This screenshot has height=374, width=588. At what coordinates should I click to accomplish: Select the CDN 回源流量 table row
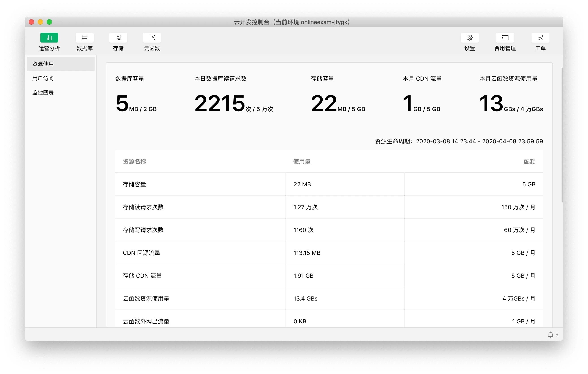coord(141,253)
